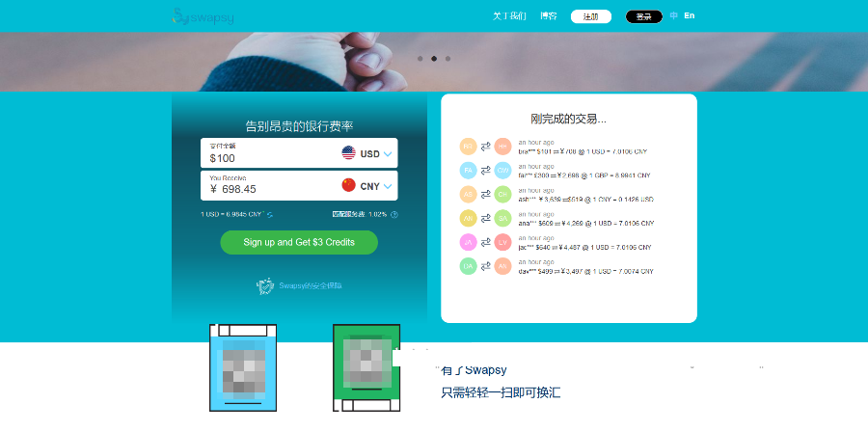Open the 关于我们 (About us) page
Viewport: 868px width, 431px height.
click(509, 16)
